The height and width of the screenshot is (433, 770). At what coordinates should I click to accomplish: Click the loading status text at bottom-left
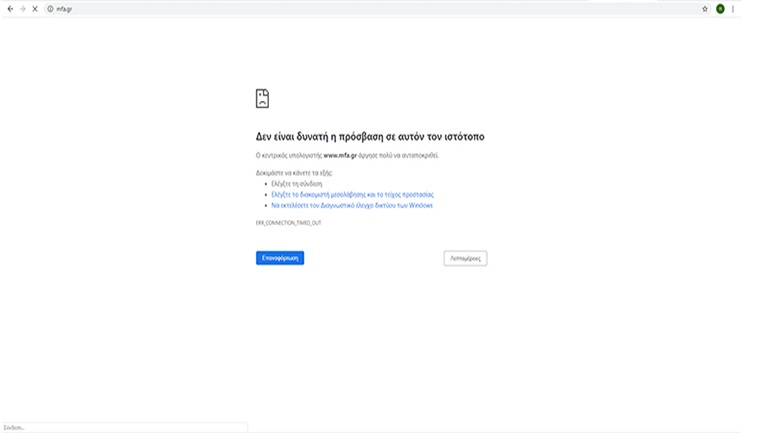(x=14, y=427)
